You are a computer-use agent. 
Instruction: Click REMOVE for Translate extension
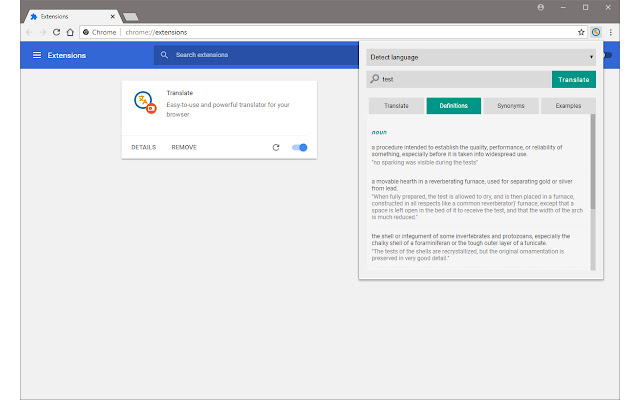tap(184, 147)
